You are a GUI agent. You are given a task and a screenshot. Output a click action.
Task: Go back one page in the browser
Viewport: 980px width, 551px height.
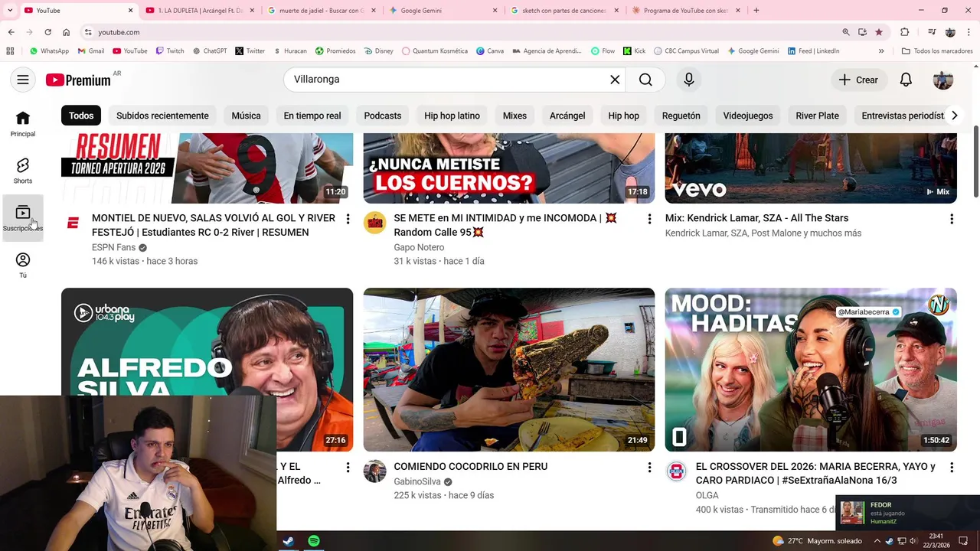[11, 32]
